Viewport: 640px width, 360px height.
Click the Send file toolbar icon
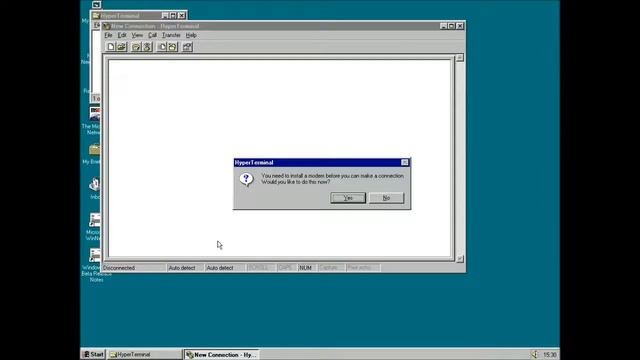point(162,47)
